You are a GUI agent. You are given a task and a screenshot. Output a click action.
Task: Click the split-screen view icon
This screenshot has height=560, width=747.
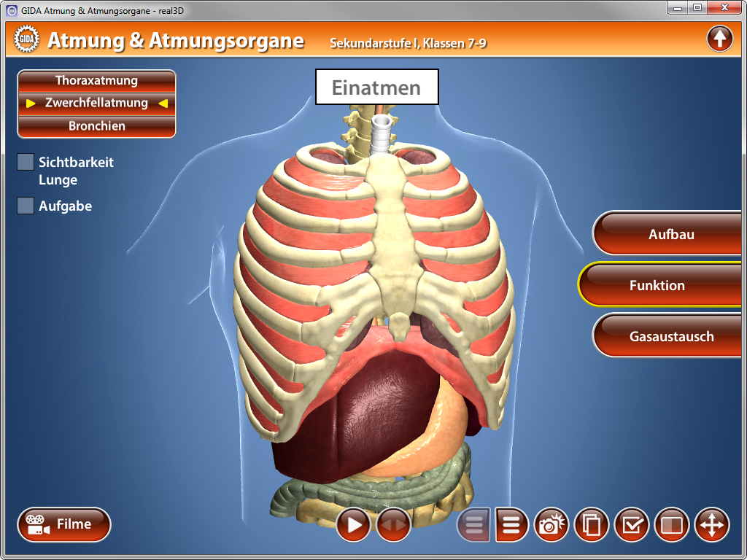[672, 524]
